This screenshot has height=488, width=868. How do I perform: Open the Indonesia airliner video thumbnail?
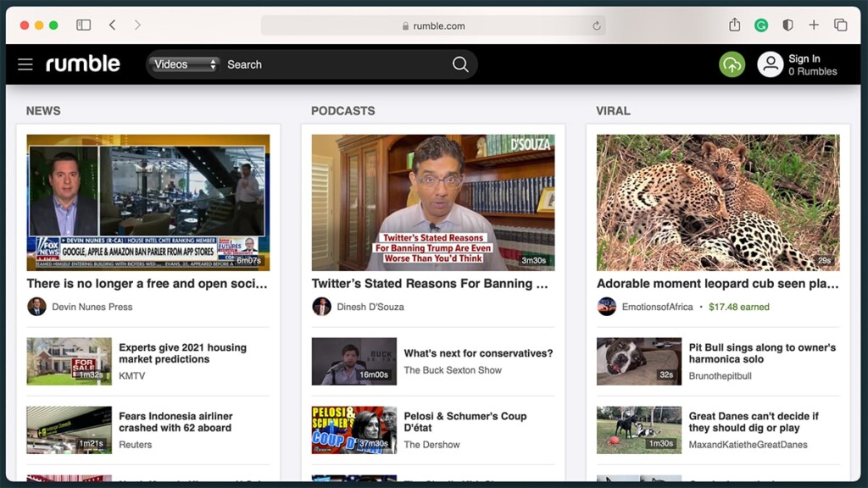(x=70, y=430)
